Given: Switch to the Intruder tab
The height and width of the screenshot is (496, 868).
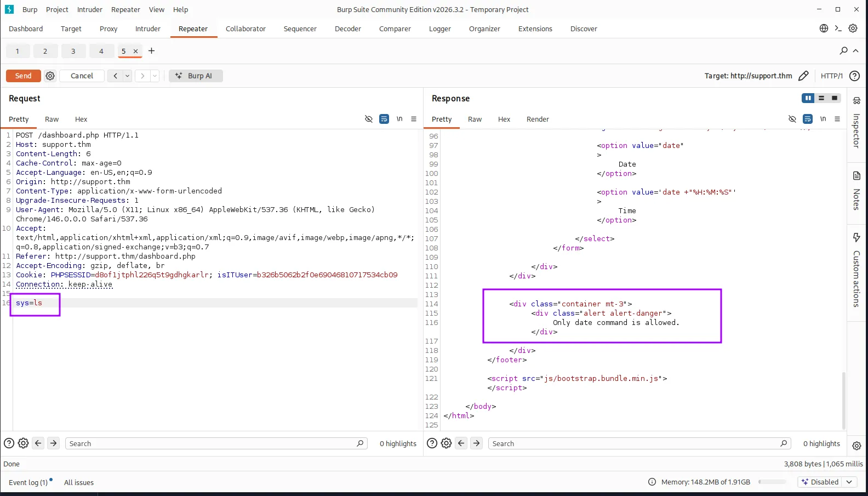Looking at the screenshot, I should pos(148,28).
